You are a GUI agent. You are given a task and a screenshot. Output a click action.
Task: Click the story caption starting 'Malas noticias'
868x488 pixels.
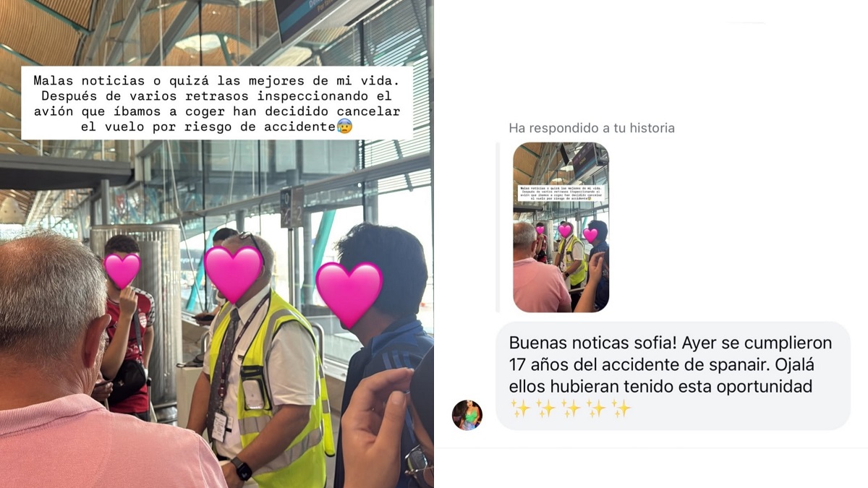tap(217, 103)
